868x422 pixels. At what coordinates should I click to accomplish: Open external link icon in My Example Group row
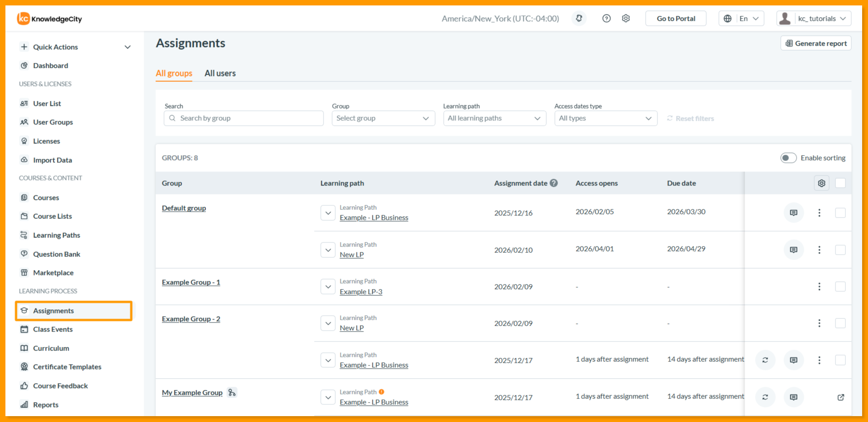[840, 397]
